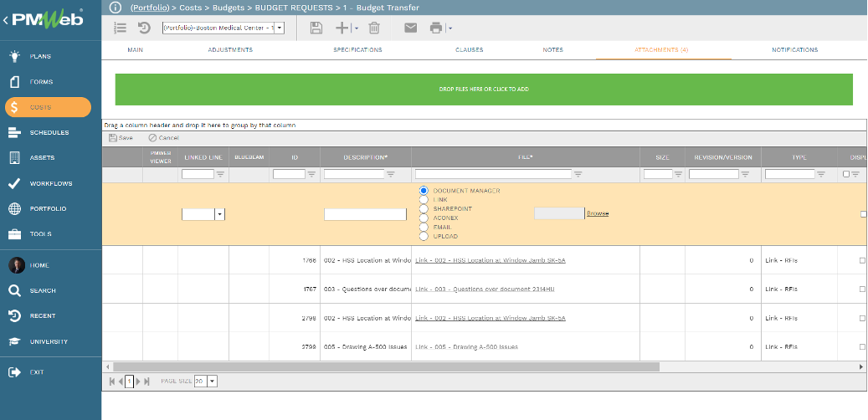Go to the last page arrow
The image size is (868, 420).
pos(146,382)
